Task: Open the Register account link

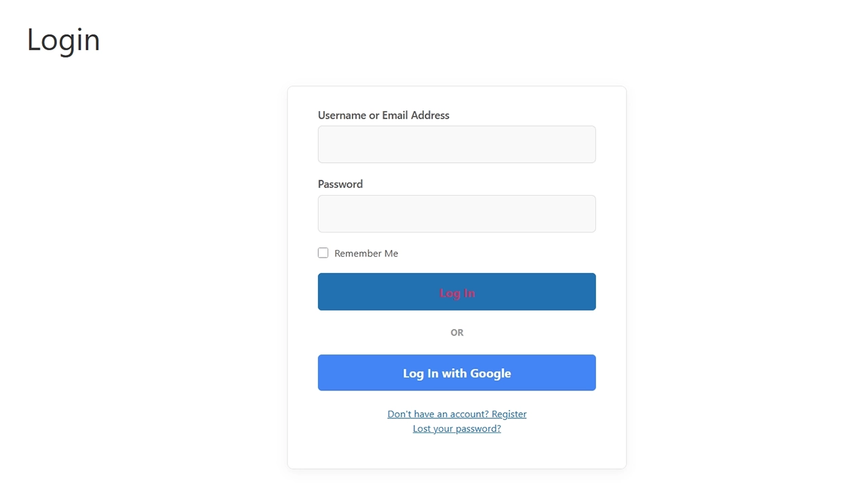Action: click(456, 414)
